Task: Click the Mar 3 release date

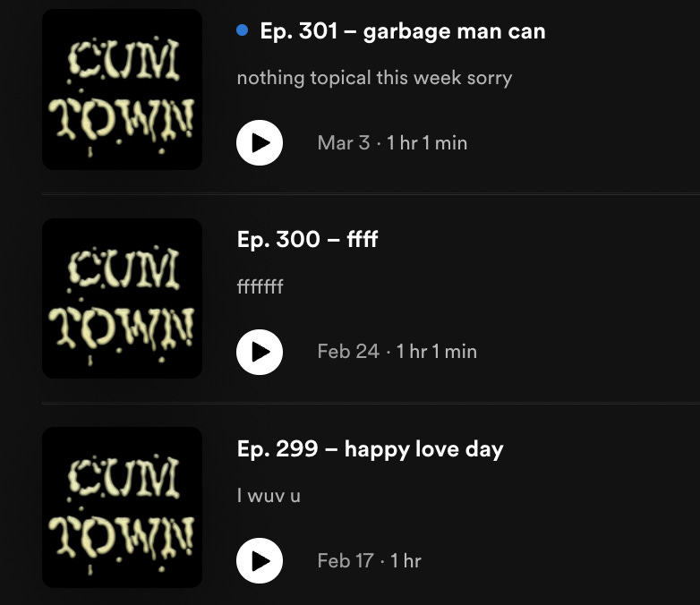Action: tap(344, 143)
